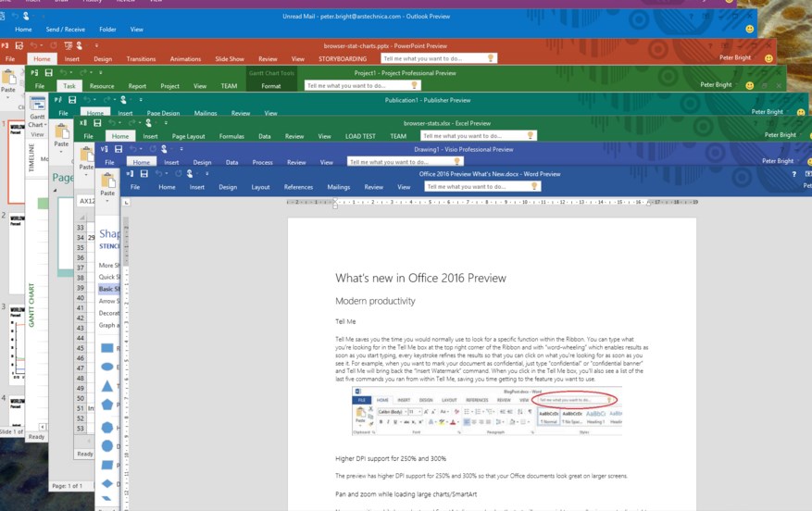Click the Touch/Mouse mode icon in Word's toolbar

point(190,174)
